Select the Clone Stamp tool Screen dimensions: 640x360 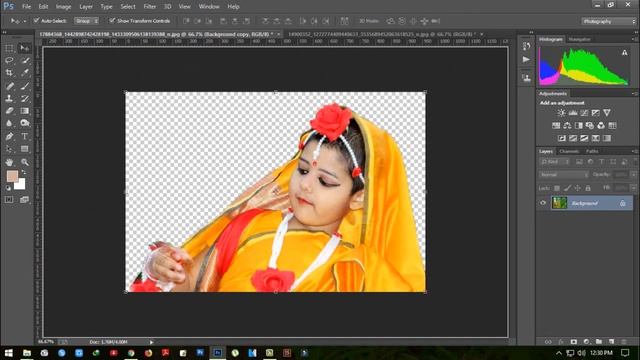pos(9,98)
